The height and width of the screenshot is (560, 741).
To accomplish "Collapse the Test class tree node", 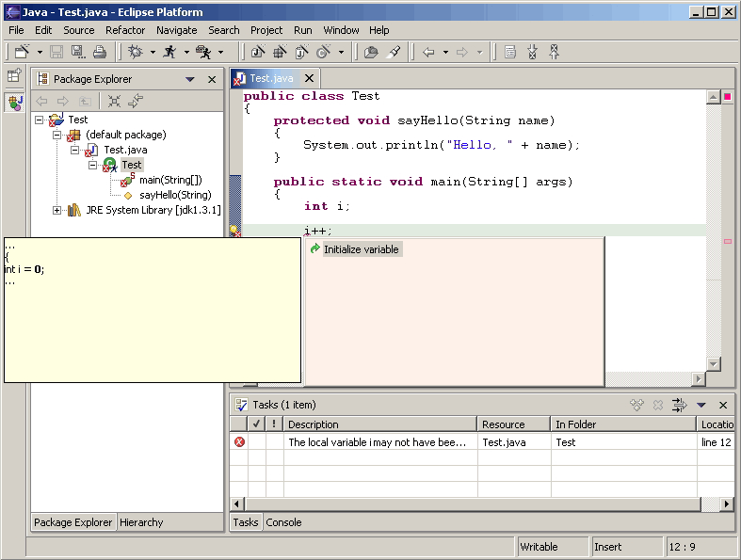I will click(x=92, y=166).
